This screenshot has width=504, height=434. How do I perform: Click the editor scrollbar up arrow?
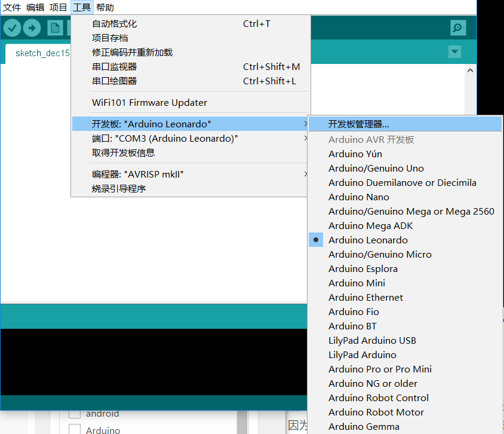470,71
